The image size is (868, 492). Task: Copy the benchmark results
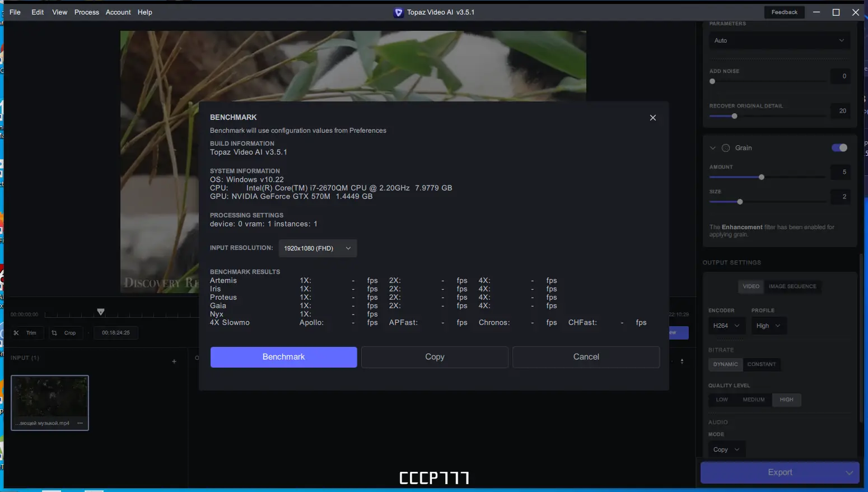coord(435,357)
